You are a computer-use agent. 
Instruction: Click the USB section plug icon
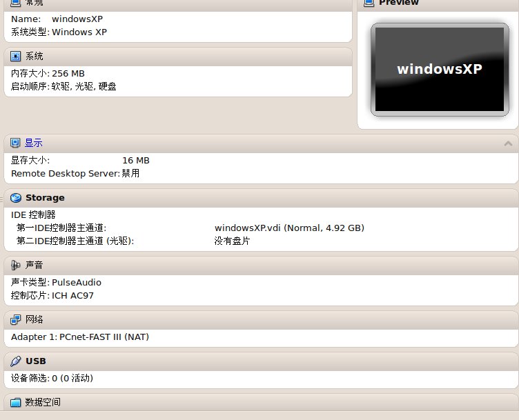[x=16, y=361]
